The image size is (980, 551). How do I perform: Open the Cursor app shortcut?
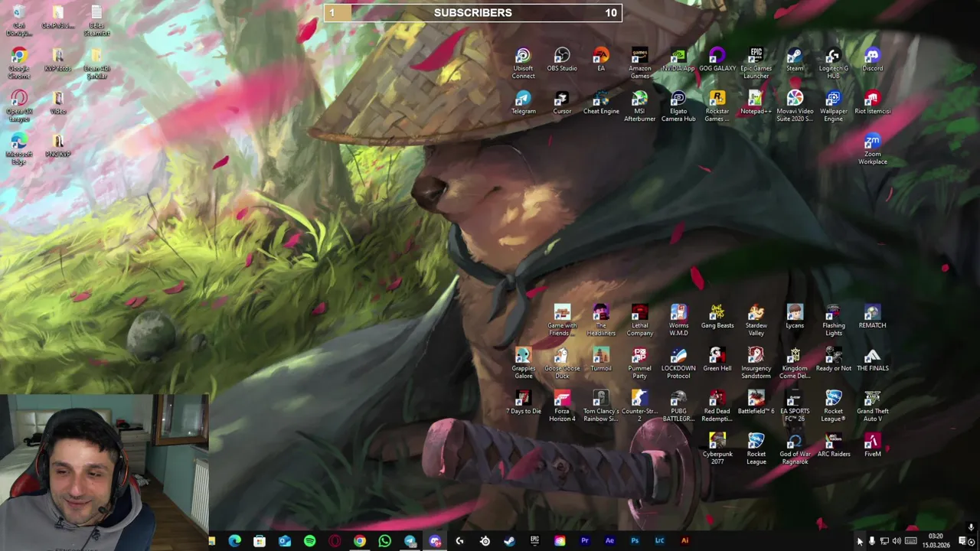click(562, 103)
